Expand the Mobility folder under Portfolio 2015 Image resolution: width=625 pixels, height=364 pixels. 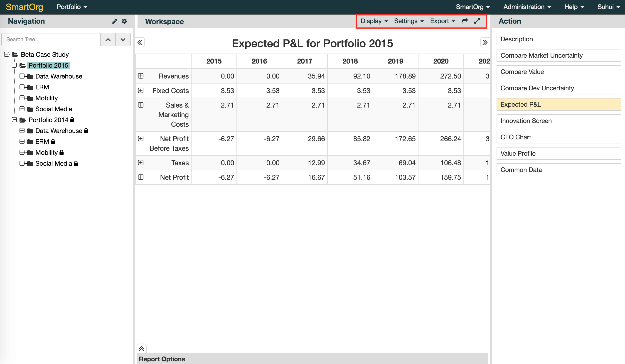pos(22,98)
